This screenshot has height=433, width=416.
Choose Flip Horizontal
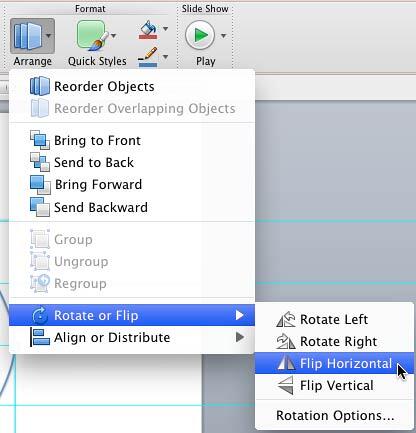click(335, 363)
